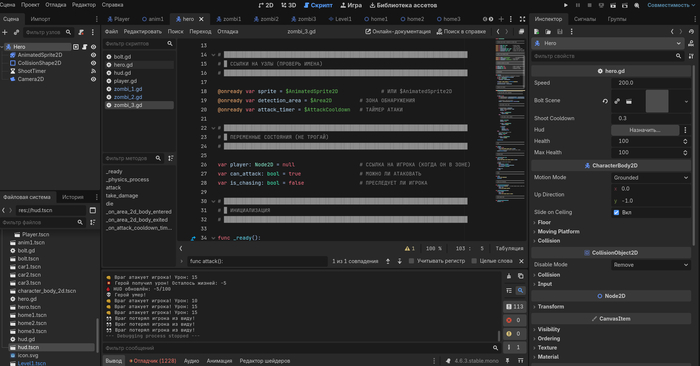Open Hero scene-in-editor icon in tree
700x366 pixels.
76,47
